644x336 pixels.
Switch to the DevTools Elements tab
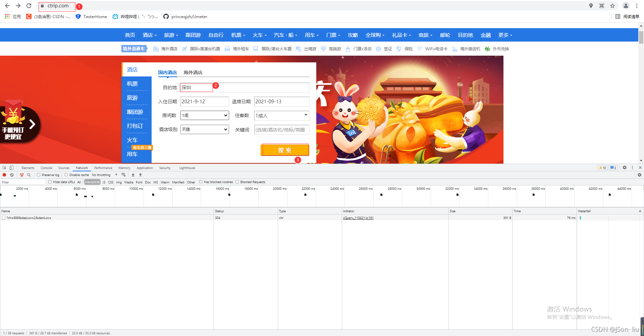[x=28, y=168]
